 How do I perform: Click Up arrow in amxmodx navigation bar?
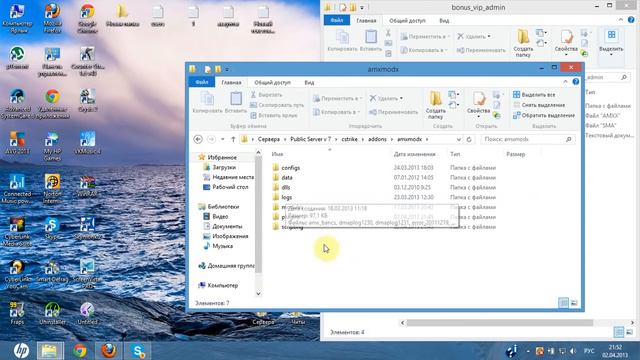pos(233,139)
